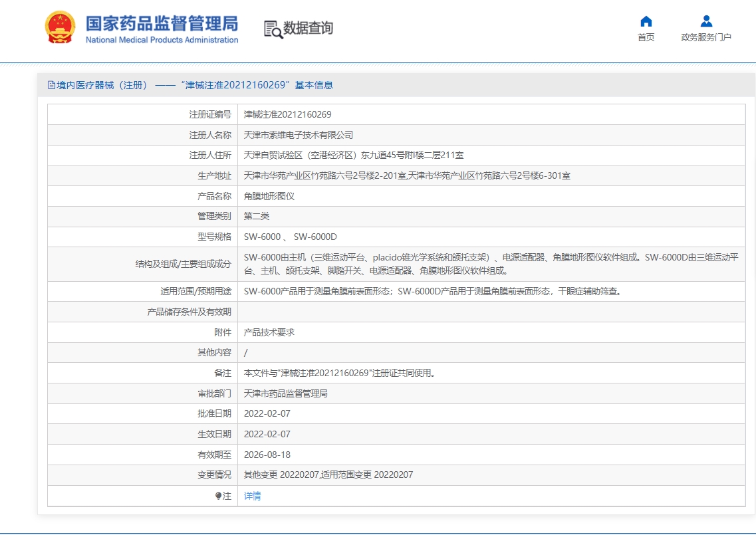Viewport: 756px width, 535px height.
Task: Click National Medical Products Administration subtitle
Action: (162, 40)
